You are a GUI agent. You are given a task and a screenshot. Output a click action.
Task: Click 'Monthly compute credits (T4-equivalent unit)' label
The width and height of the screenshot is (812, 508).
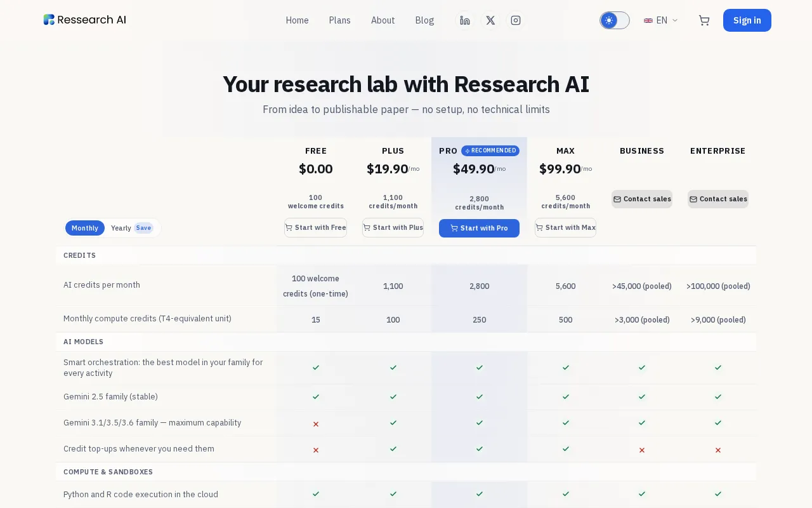point(147,319)
